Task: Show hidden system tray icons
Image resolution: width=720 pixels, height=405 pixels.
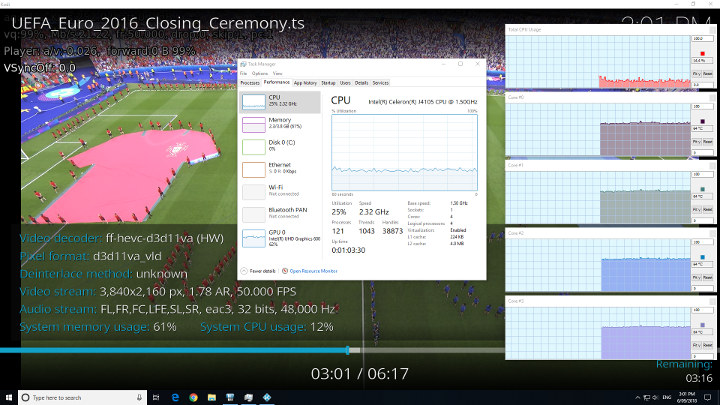Action: tap(637, 398)
